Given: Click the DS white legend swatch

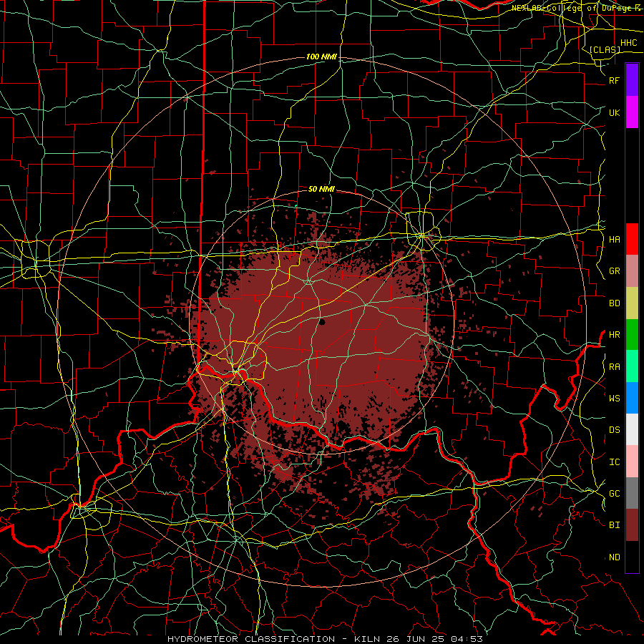Looking at the screenshot, I should (x=632, y=429).
